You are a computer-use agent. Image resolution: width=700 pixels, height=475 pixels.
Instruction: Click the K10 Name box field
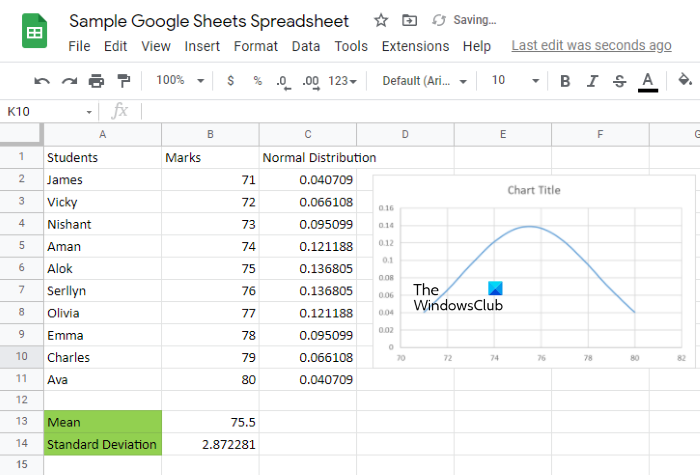click(45, 112)
